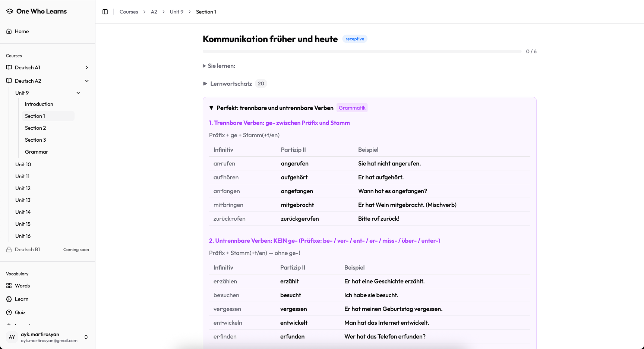
Task: Click the Learn globe icon
Action: [x=9, y=299]
